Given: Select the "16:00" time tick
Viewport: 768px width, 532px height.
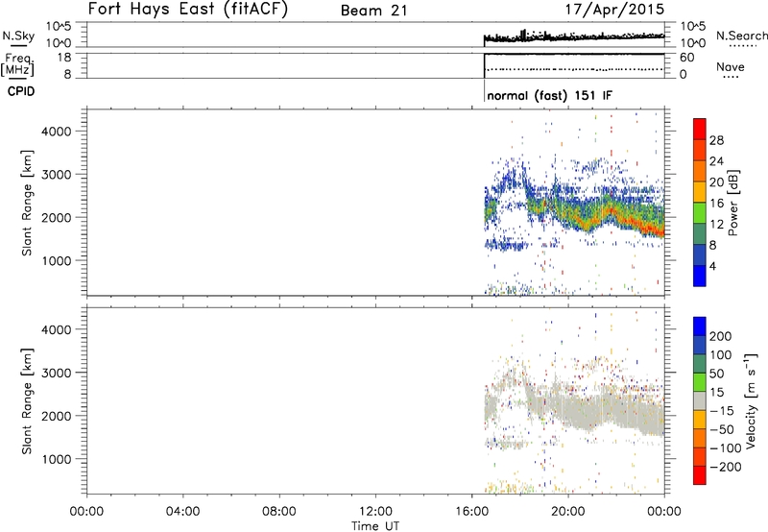Looking at the screenshot, I should [471, 512].
